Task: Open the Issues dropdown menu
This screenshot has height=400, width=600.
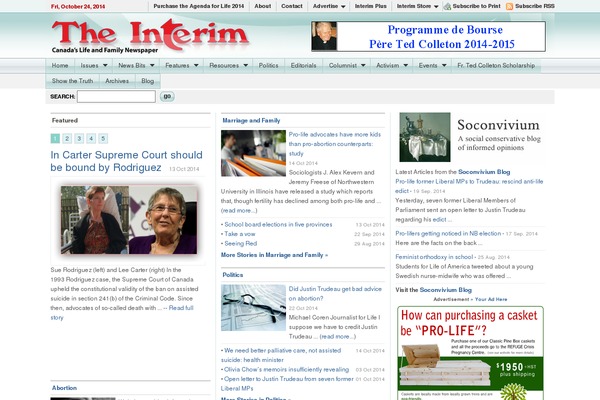Action: 94,65
